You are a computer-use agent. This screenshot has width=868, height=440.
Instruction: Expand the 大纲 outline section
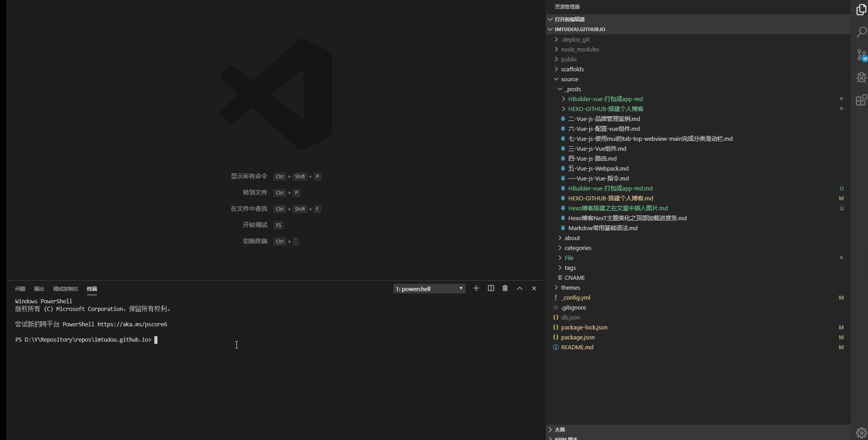[x=559, y=430]
